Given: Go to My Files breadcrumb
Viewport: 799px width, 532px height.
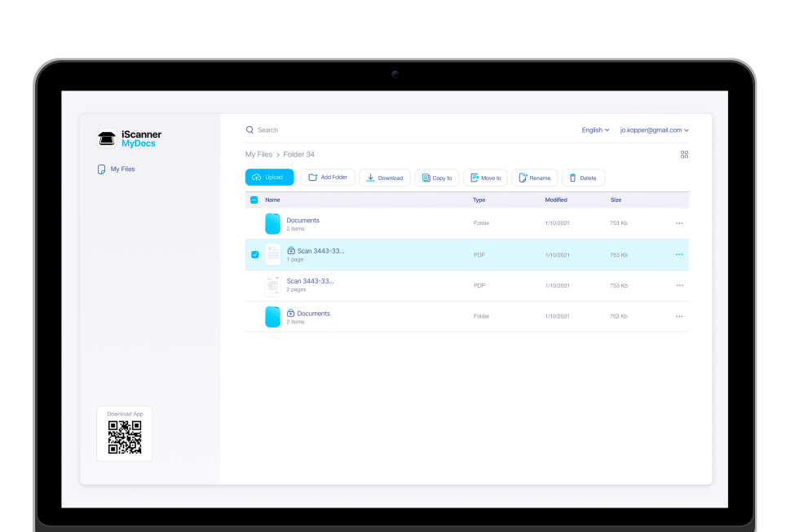Looking at the screenshot, I should pos(258,154).
